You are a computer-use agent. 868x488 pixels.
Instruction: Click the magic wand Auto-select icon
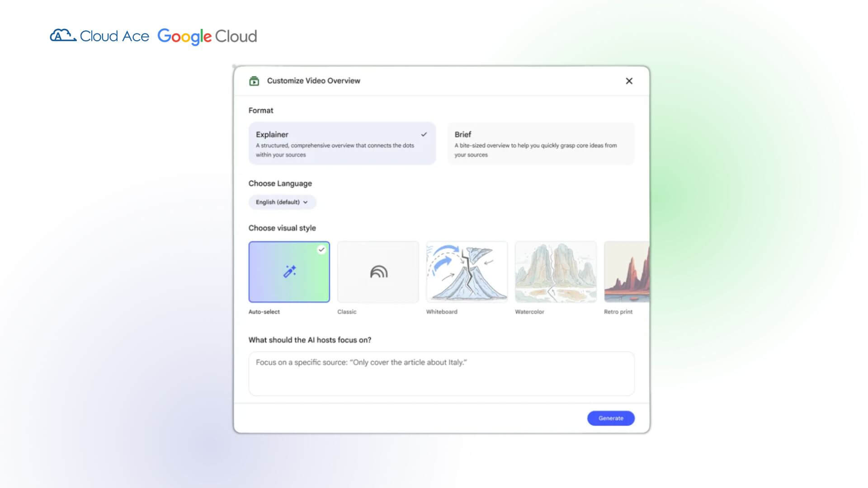[x=289, y=271]
